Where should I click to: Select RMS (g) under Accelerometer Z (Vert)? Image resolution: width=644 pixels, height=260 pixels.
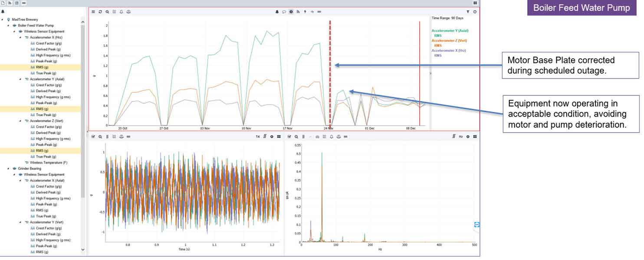[42, 151]
